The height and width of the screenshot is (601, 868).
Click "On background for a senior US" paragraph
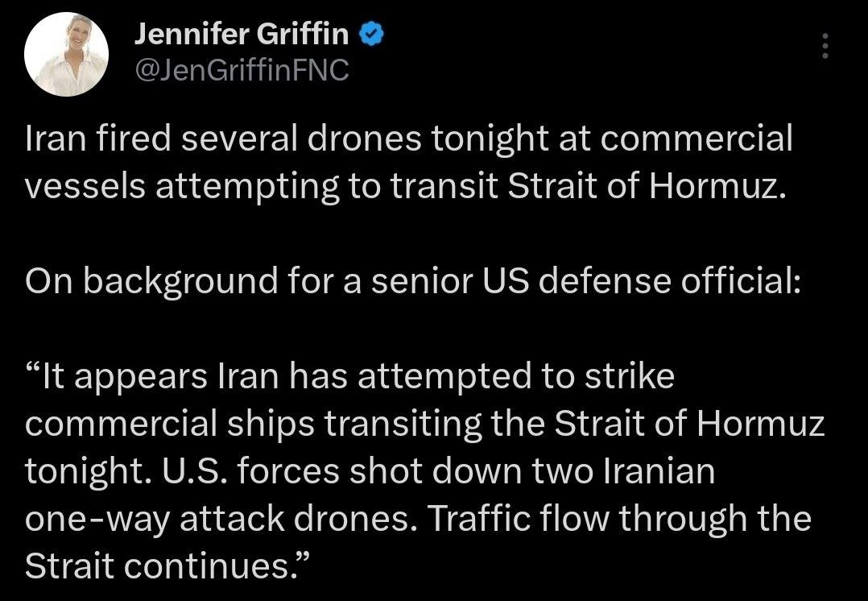pyautogui.click(x=413, y=281)
